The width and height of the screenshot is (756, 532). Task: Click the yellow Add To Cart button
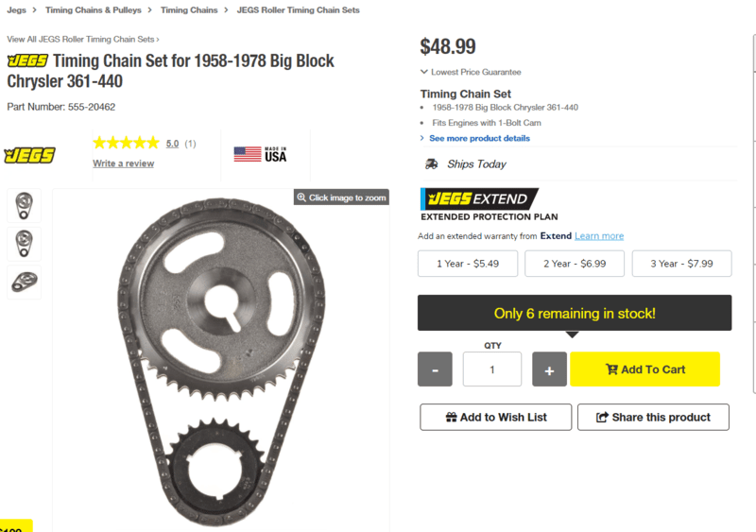pyautogui.click(x=644, y=369)
